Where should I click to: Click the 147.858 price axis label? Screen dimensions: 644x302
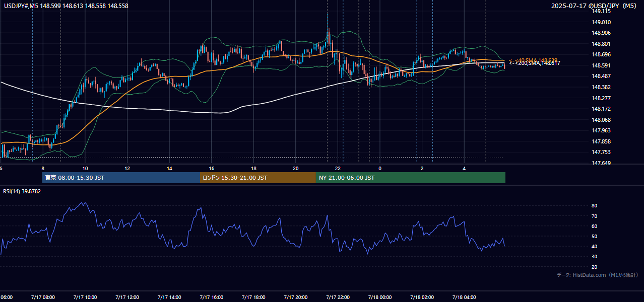pos(601,141)
